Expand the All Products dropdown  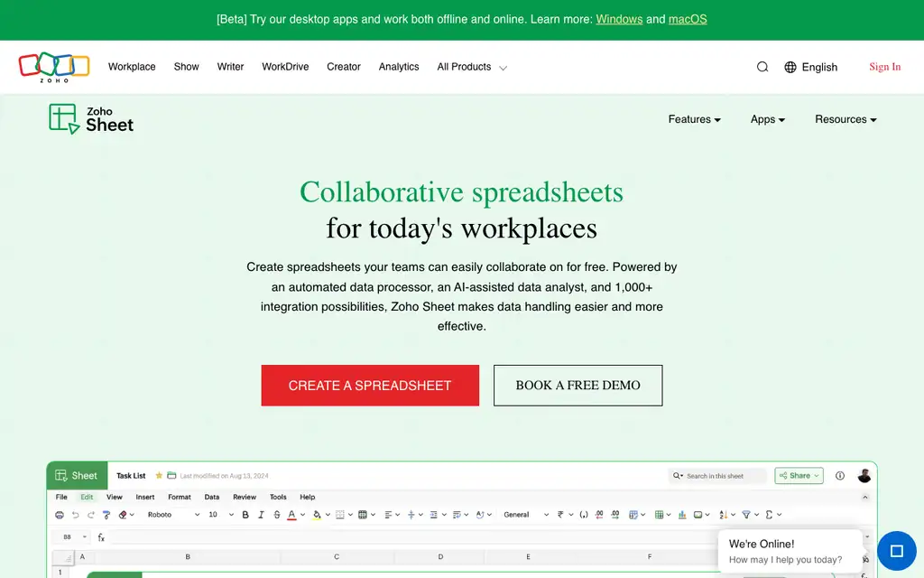coord(471,67)
